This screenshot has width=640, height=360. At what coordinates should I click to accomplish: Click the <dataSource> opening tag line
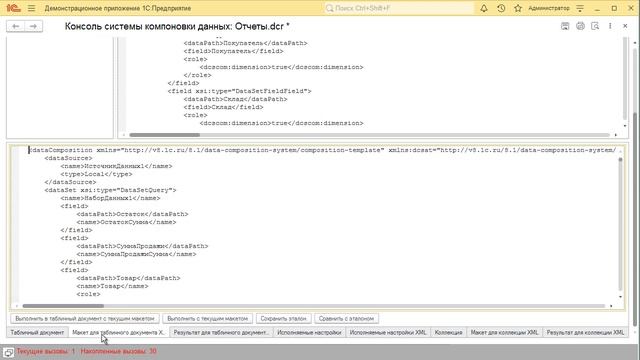point(69,158)
